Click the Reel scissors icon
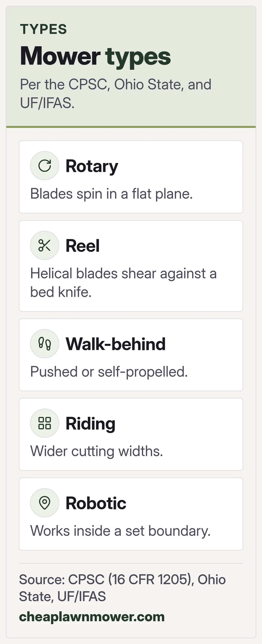The height and width of the screenshot is (644, 262). tap(45, 245)
